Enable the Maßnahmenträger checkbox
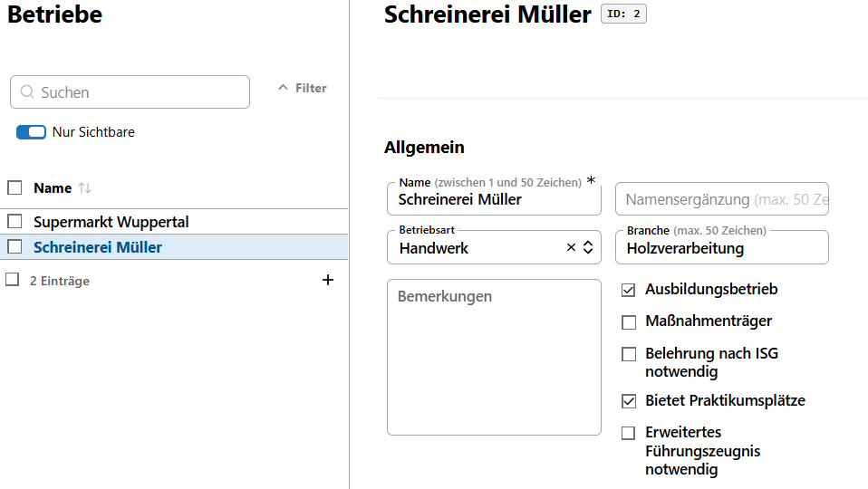This screenshot has height=489, width=868. click(628, 322)
